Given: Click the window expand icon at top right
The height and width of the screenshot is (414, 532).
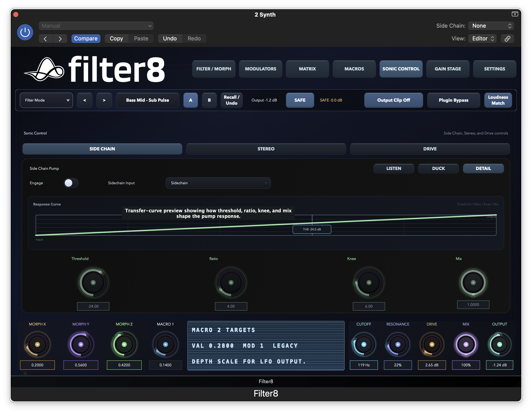Looking at the screenshot, I should point(515,14).
